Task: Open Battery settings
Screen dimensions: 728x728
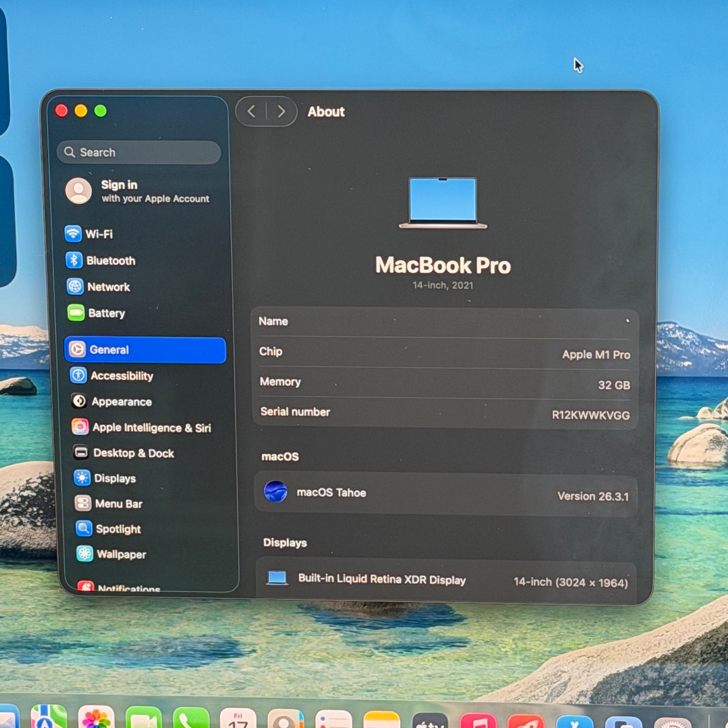Action: (x=106, y=313)
